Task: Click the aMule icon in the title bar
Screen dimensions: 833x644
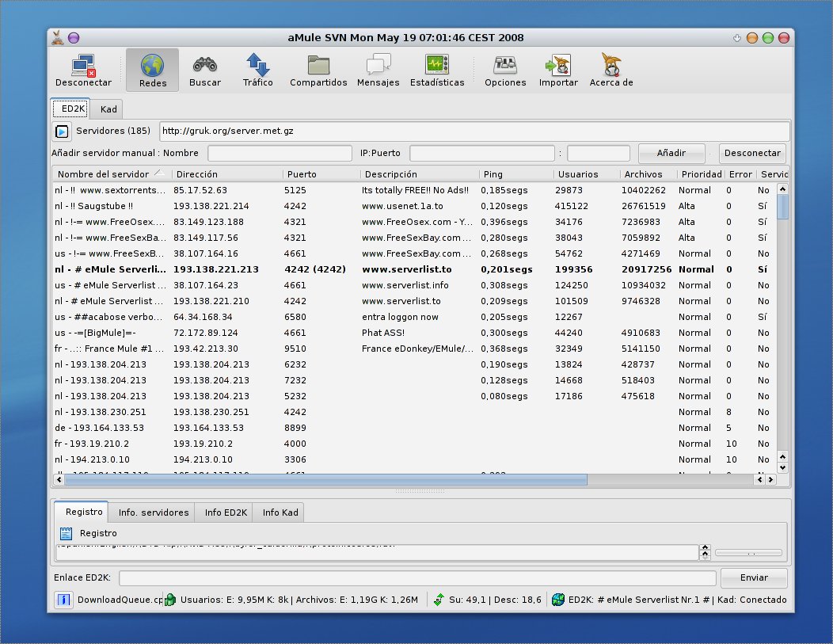Action: pyautogui.click(x=57, y=37)
